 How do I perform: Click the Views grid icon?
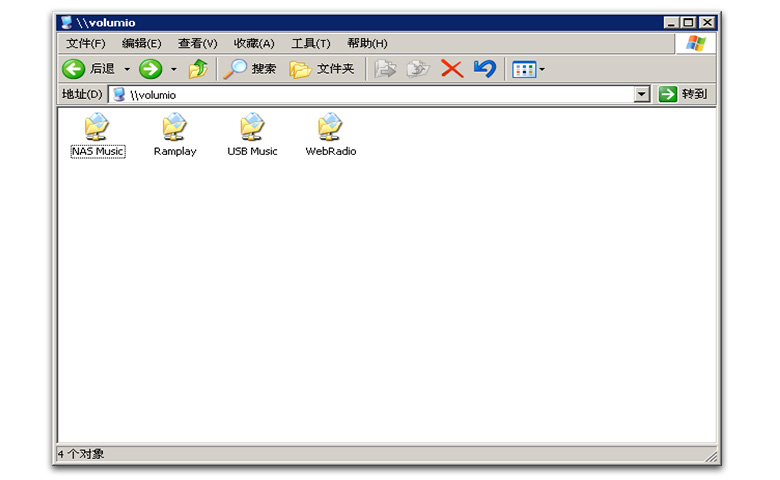[524, 70]
